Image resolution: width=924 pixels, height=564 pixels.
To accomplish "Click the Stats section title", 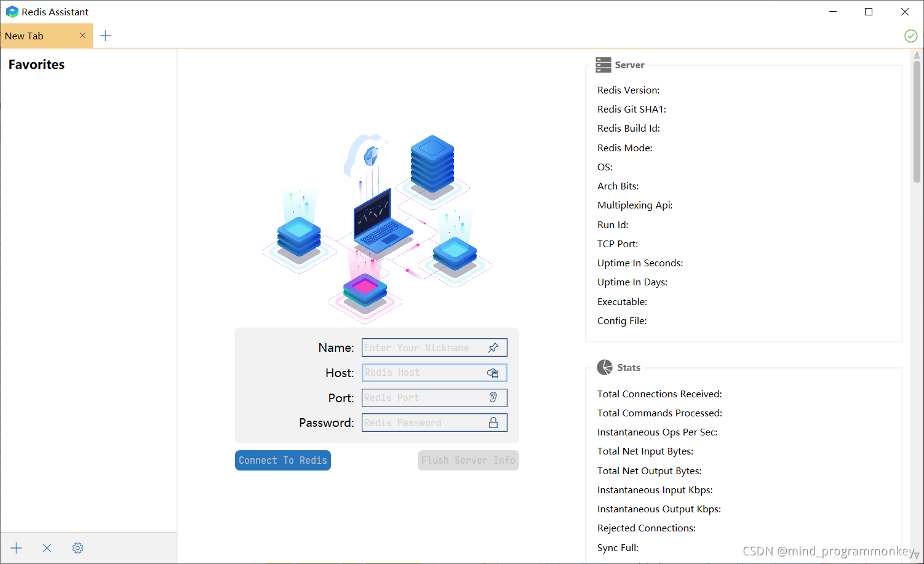I will coord(629,368).
